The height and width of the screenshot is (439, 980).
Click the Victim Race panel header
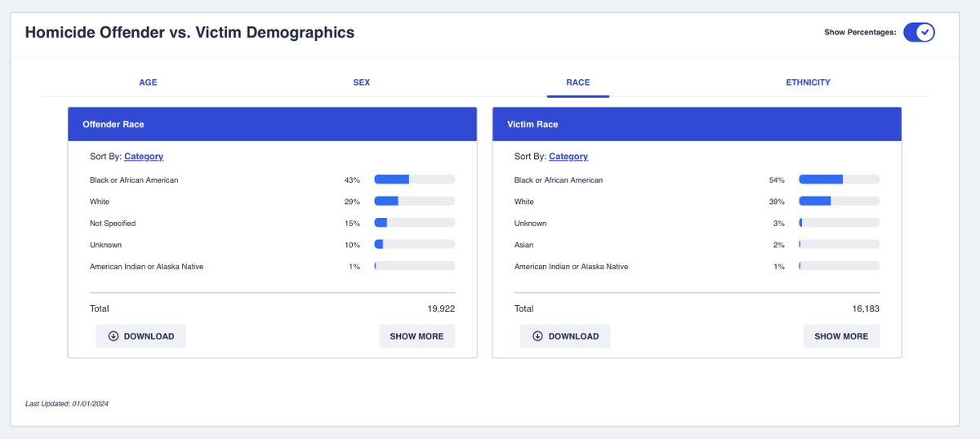click(x=697, y=124)
